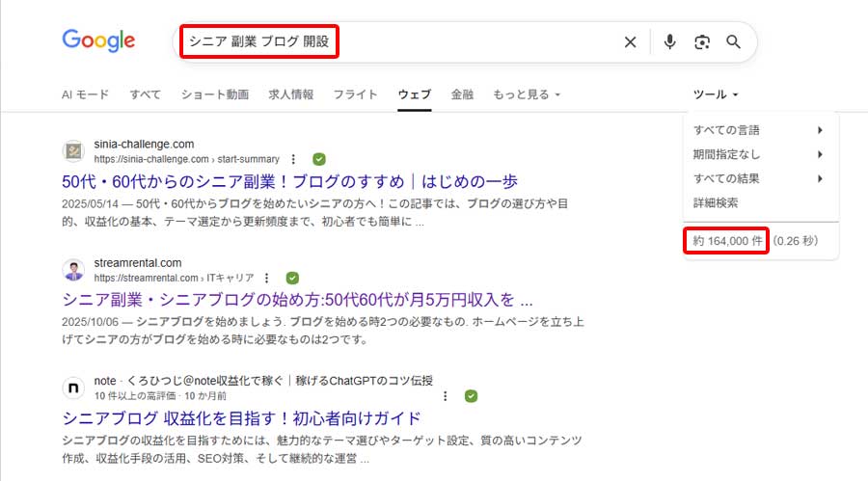Viewport: 868px width, 481px height.
Task: Switch to AI モード tab
Action: [85, 94]
